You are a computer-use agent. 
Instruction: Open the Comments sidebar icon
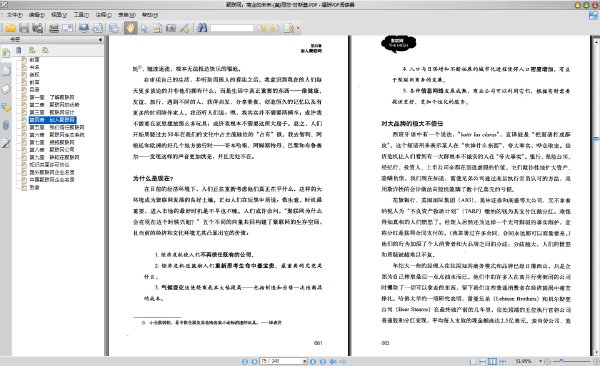click(x=6, y=108)
